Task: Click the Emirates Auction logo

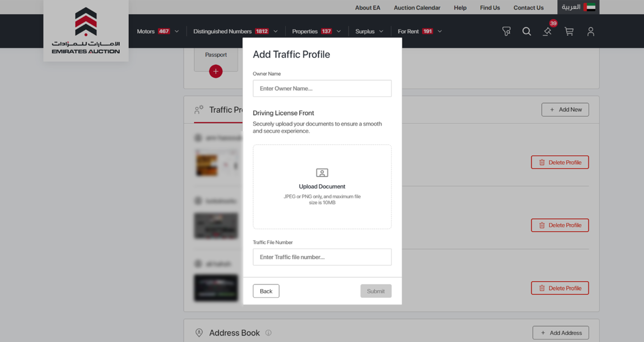Action: [85, 31]
